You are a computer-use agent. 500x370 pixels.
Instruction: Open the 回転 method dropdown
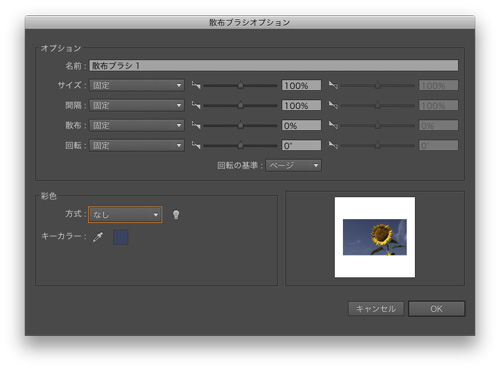(x=137, y=145)
